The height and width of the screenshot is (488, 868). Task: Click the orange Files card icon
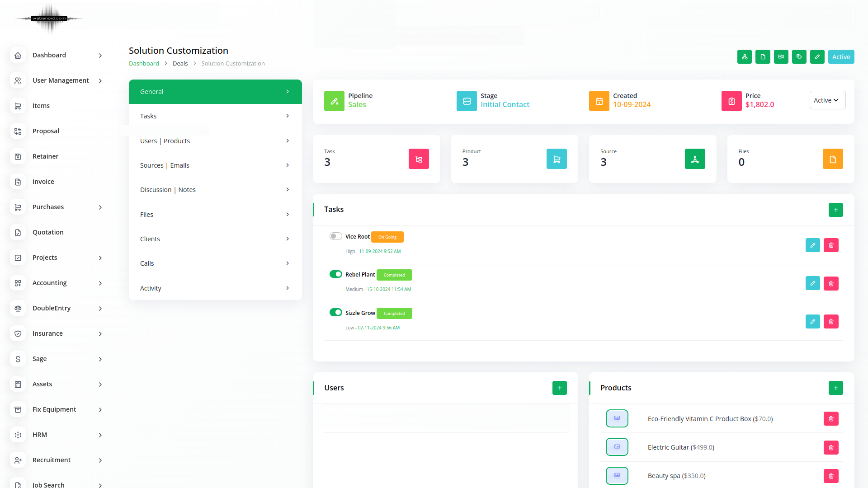(x=833, y=159)
